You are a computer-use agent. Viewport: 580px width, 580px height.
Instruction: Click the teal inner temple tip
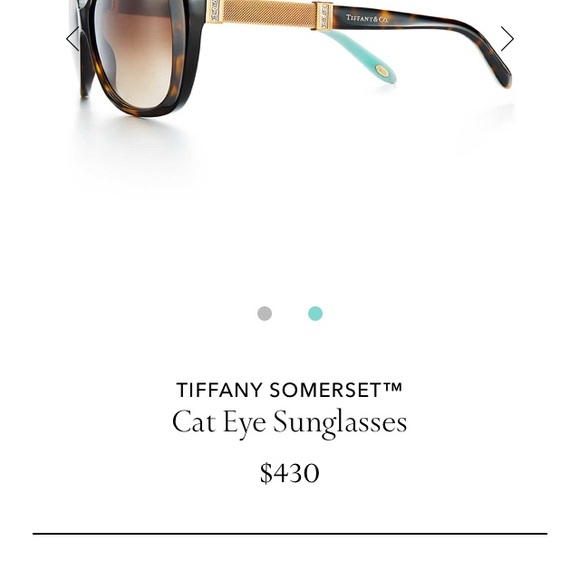point(361,56)
